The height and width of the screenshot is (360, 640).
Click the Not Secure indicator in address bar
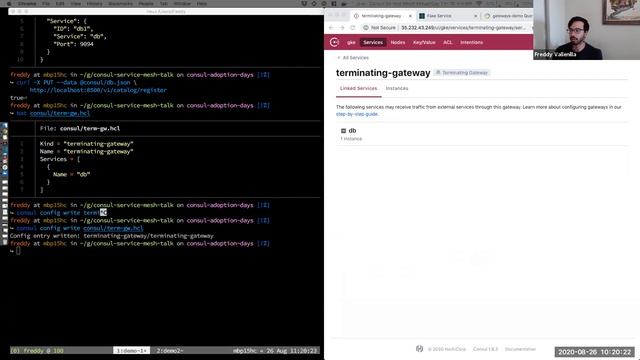pos(380,28)
